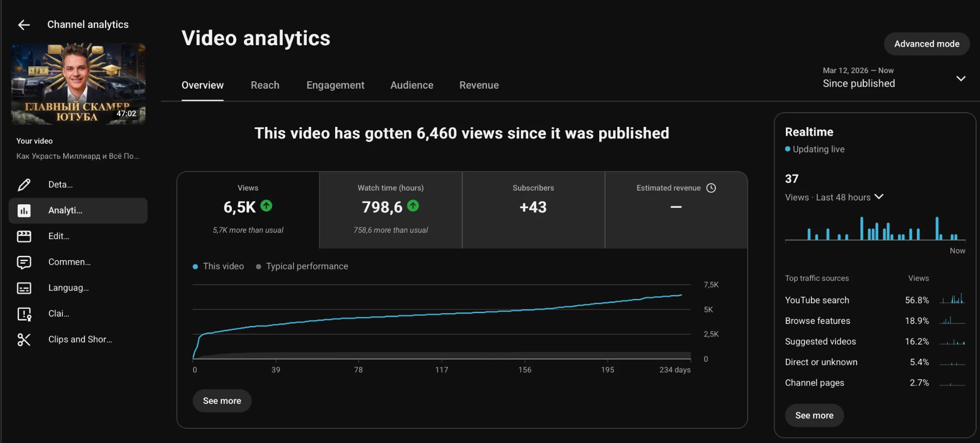Click the '5,7K more than usual' text
980x443 pixels.
(248, 230)
